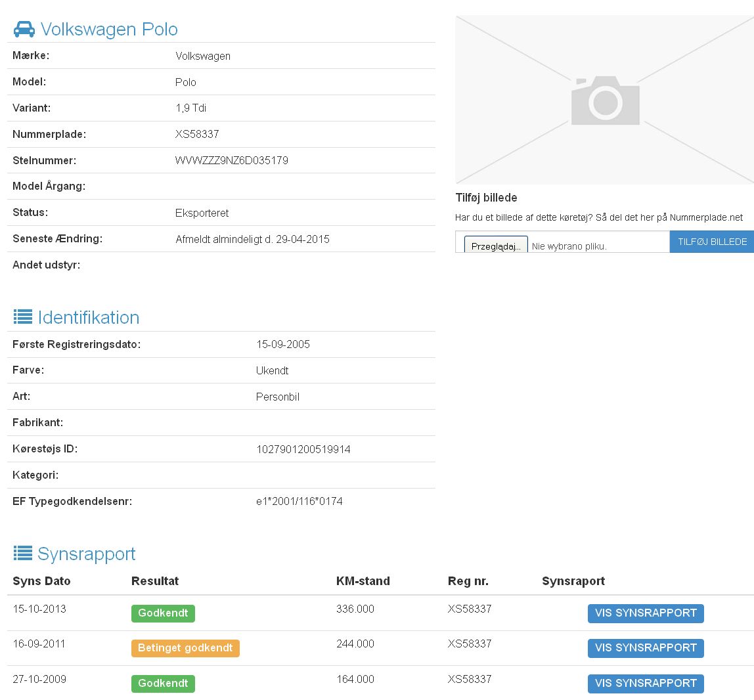
Task: Click the Synsrapport section heading
Action: (x=87, y=554)
